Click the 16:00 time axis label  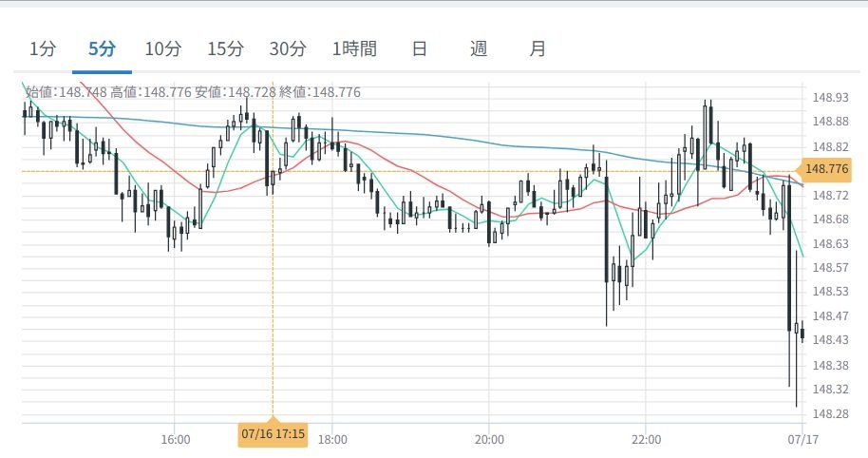pos(176,439)
